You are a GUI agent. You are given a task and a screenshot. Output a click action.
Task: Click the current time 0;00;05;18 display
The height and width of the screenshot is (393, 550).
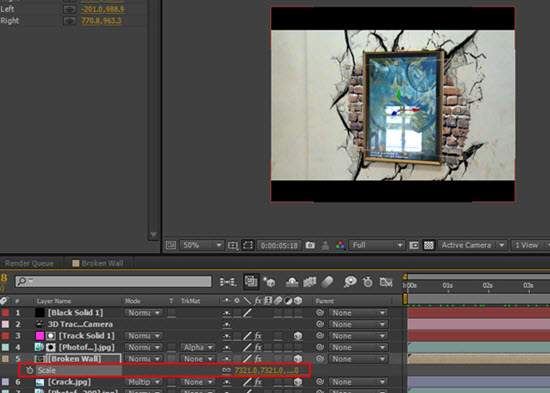(x=280, y=245)
